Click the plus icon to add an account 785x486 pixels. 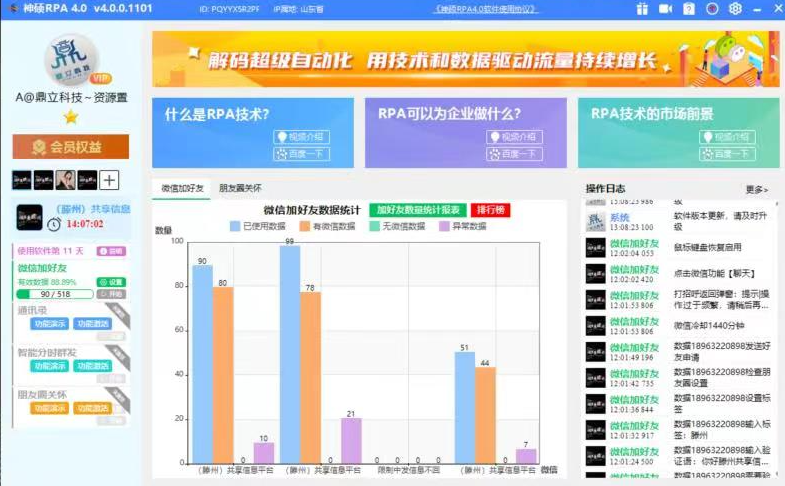point(109,180)
